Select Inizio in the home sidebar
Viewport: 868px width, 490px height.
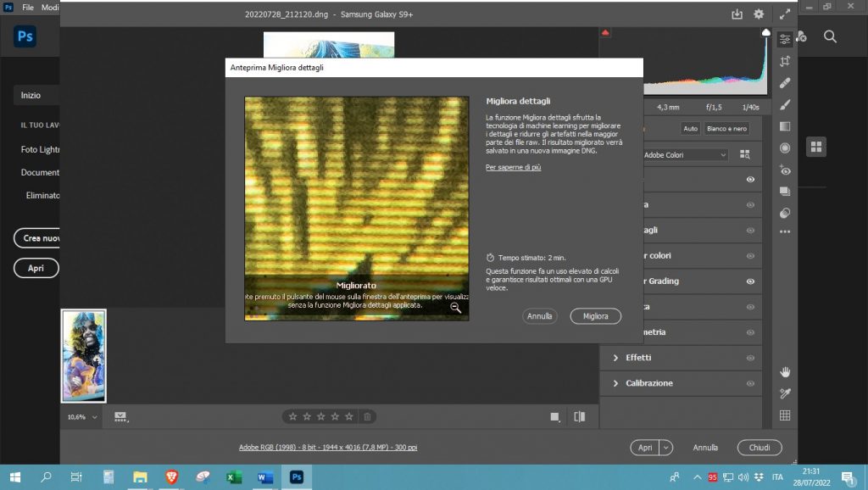31,96
